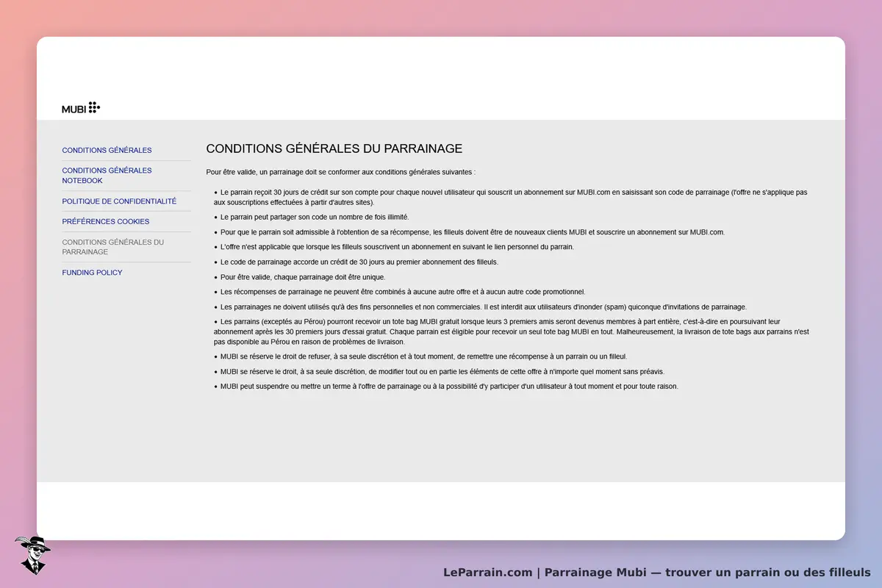This screenshot has height=588, width=882.
Task: Click bullet "Le parrain reçoit 30 jours de crédit"
Action: [x=511, y=197]
